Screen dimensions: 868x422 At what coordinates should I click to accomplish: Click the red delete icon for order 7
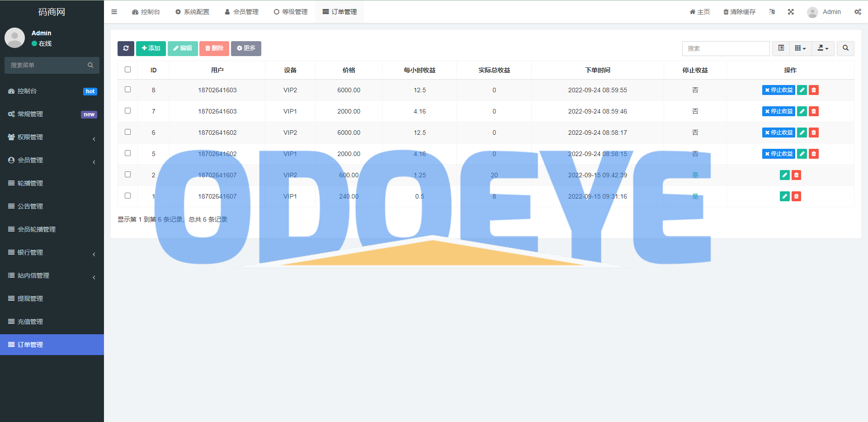[x=813, y=111]
